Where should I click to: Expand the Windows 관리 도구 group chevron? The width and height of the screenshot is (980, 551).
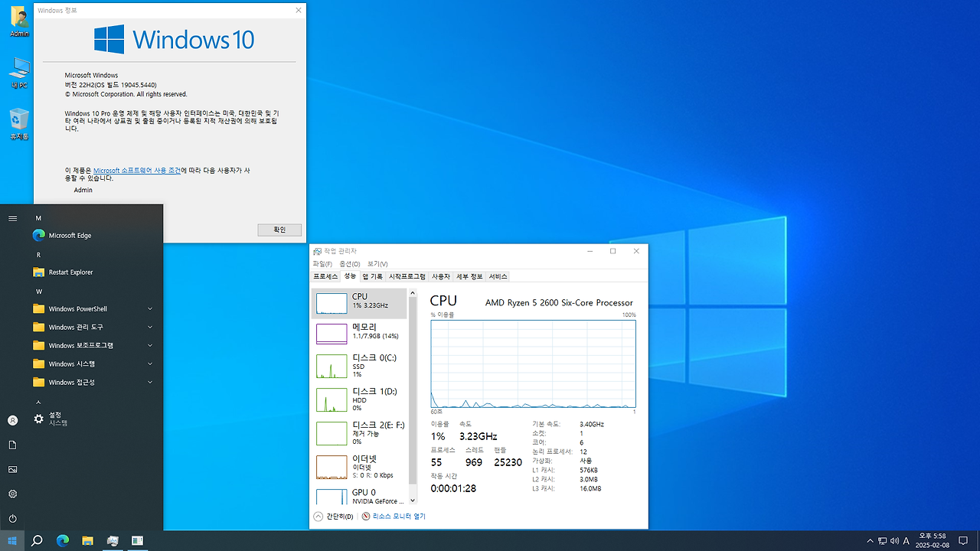[x=150, y=328]
